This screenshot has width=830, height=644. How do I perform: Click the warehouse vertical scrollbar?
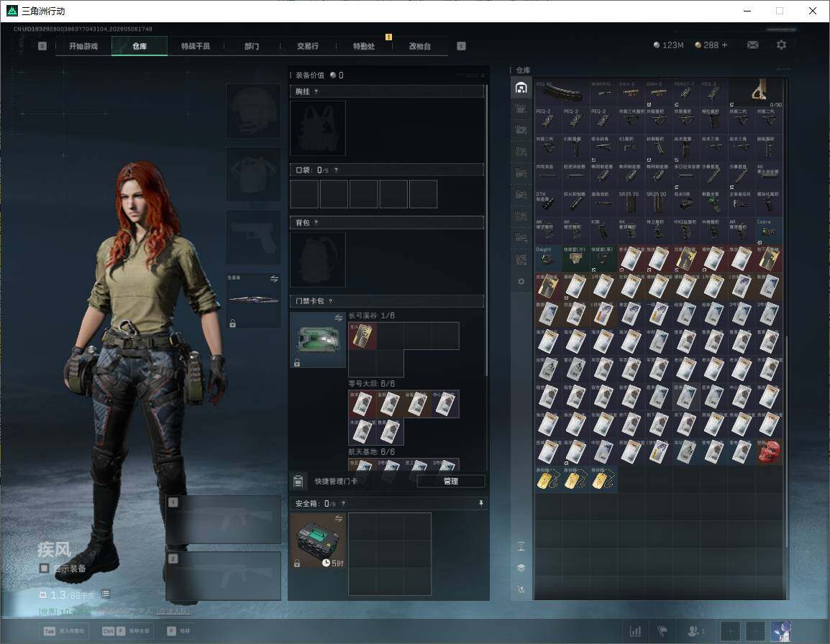tap(787, 442)
